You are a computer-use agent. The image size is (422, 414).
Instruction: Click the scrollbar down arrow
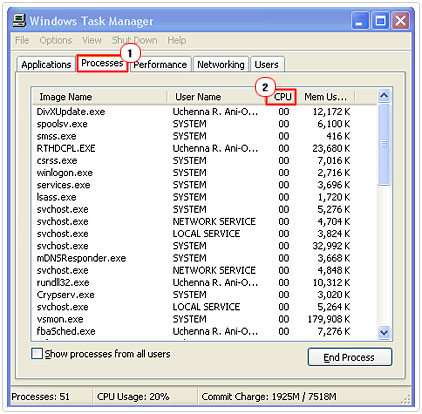(x=384, y=332)
